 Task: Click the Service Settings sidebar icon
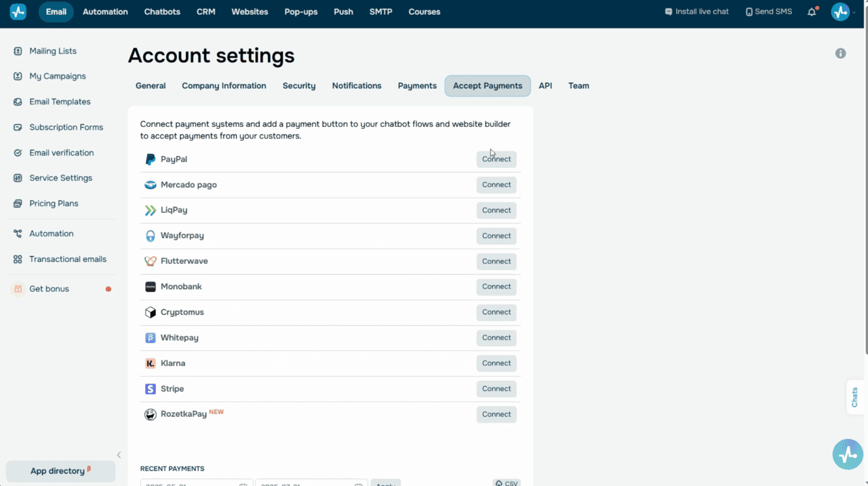[18, 178]
